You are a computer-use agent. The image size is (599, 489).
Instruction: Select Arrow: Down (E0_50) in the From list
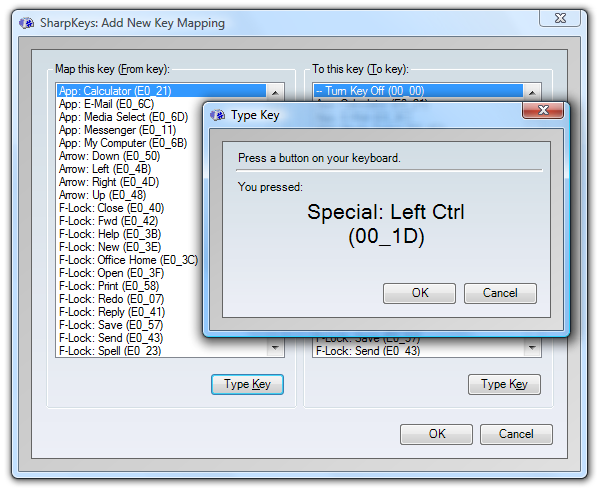tap(162, 156)
